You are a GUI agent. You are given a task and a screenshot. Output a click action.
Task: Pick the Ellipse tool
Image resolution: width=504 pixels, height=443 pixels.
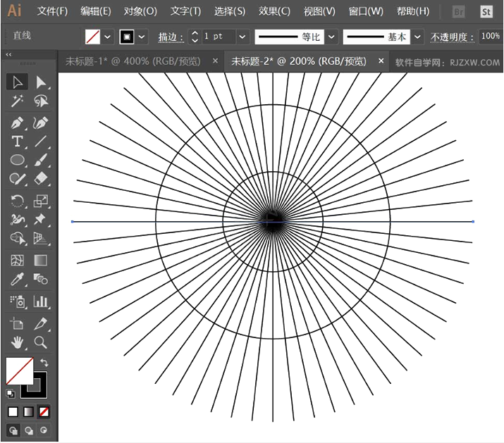[18, 161]
